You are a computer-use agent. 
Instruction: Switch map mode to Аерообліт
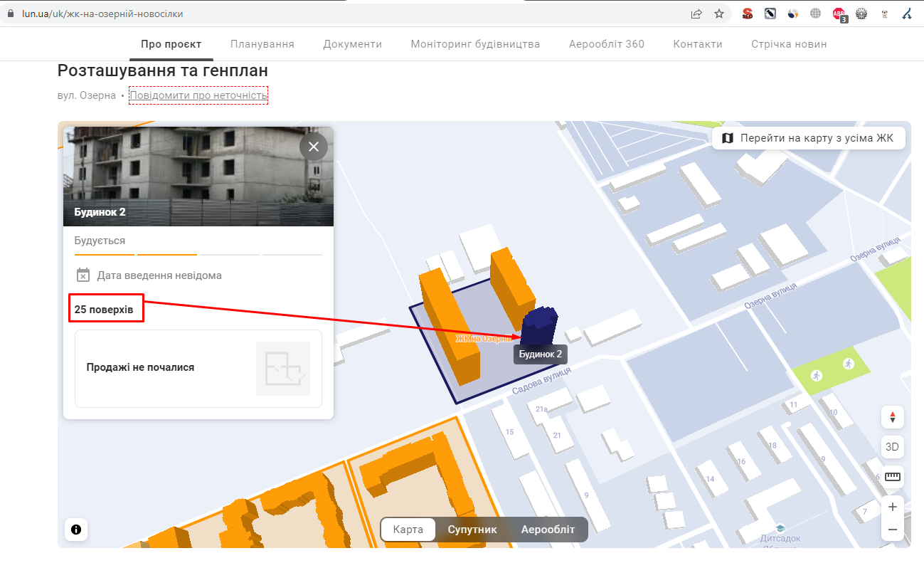click(x=548, y=530)
